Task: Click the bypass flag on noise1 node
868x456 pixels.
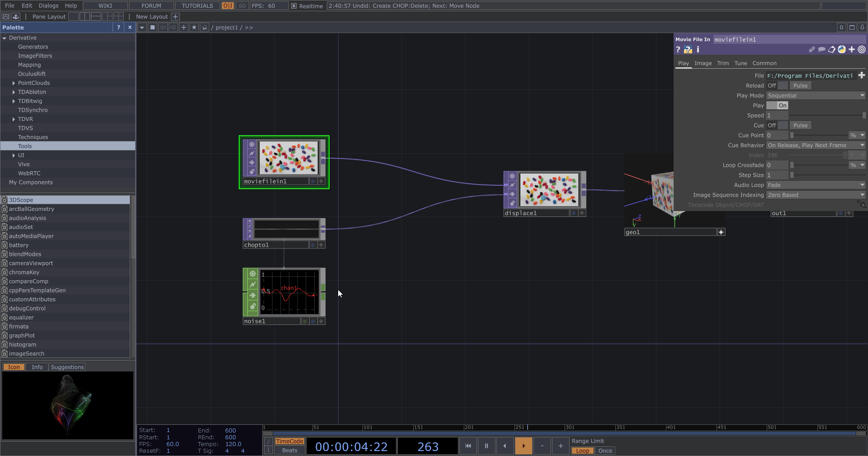Action: [253, 285]
